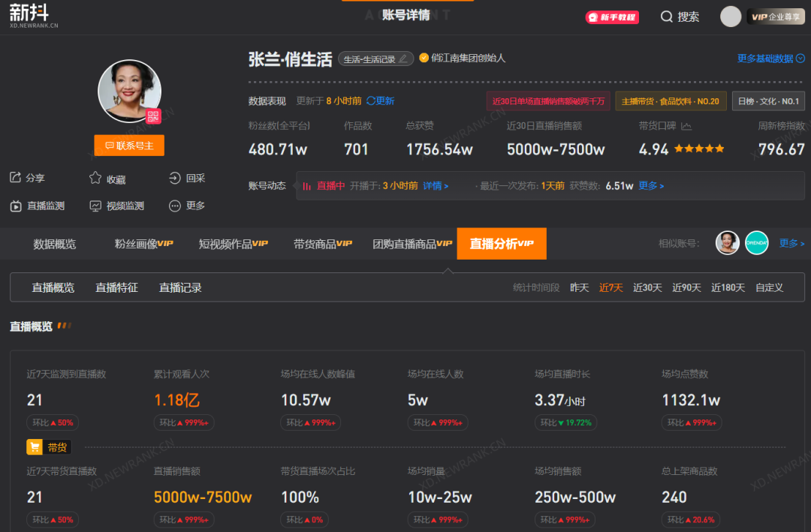811x532 pixels.
Task: Open 带货口碑 trend chart icon
Action: [x=686, y=125]
